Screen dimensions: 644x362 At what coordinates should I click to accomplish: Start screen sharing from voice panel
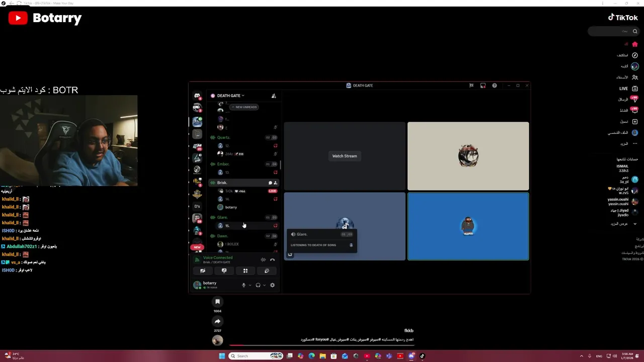click(224, 270)
